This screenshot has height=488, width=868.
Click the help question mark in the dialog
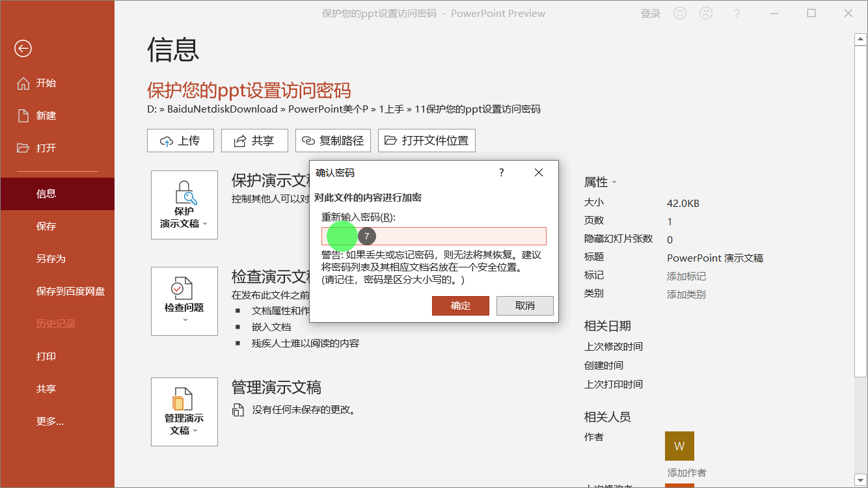pos(501,172)
